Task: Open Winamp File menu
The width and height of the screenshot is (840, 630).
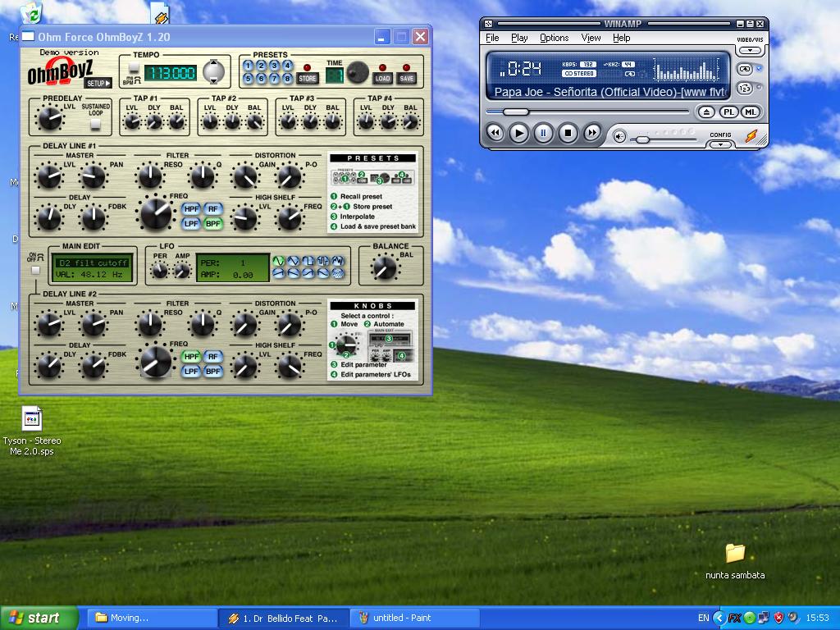Action: tap(492, 38)
